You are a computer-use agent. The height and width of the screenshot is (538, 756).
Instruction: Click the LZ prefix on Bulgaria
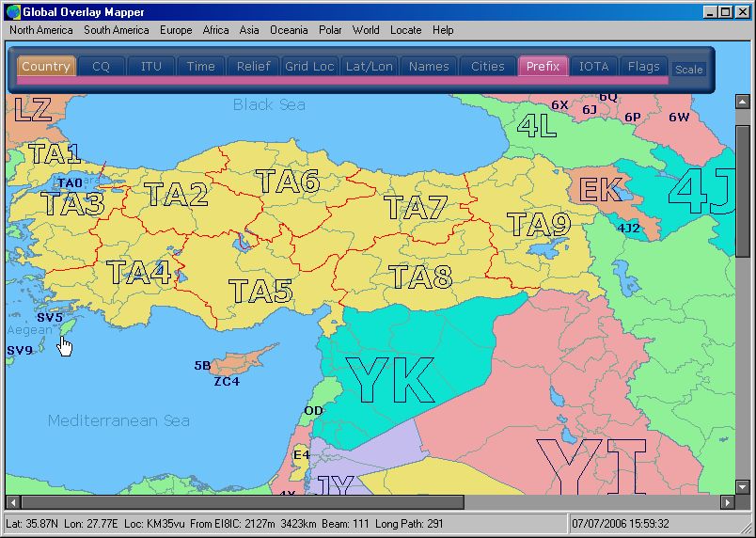coord(33,110)
